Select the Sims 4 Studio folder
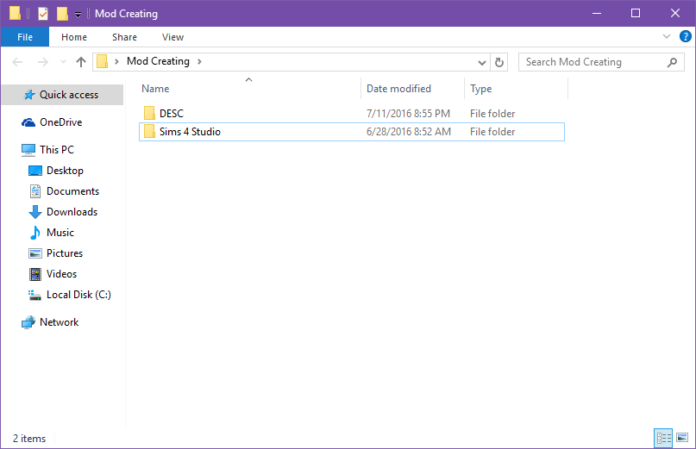Image resolution: width=696 pixels, height=449 pixels. click(190, 131)
